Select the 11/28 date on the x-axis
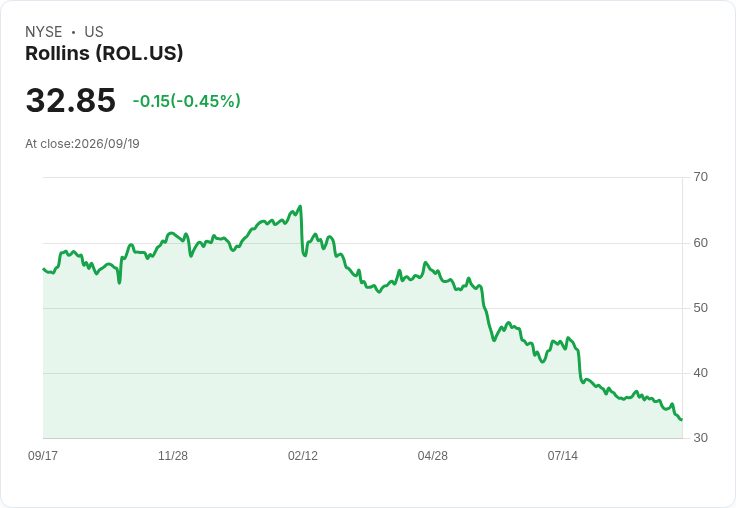Image resolution: width=736 pixels, height=508 pixels. click(173, 456)
